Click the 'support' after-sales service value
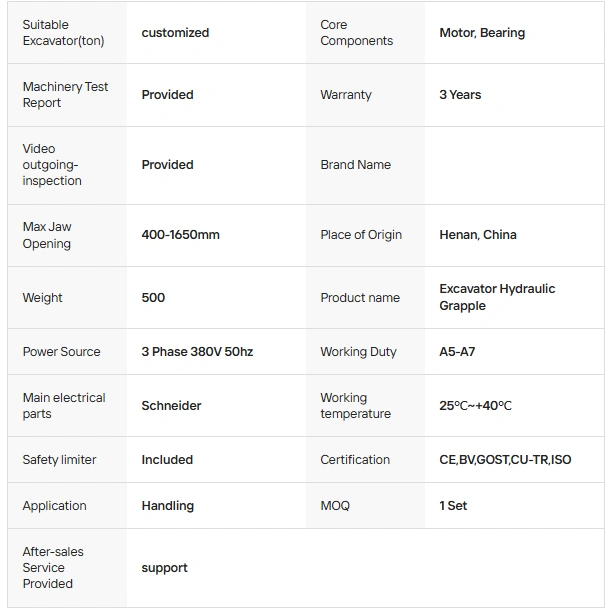Screen dimensions: 610x613 coord(164,568)
